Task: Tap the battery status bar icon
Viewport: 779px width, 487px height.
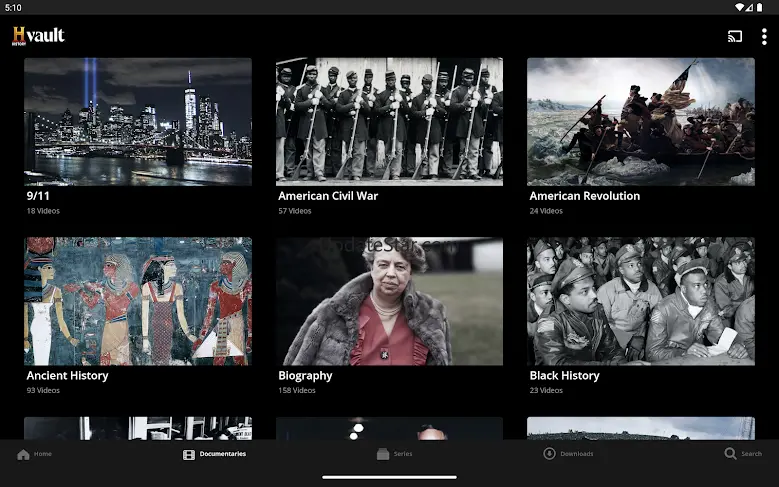Action: tap(759, 7)
